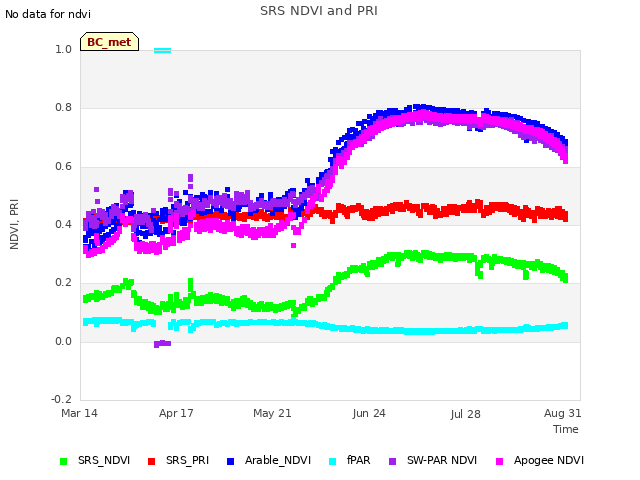Click the 'No data for ndvi' message

click(x=48, y=14)
